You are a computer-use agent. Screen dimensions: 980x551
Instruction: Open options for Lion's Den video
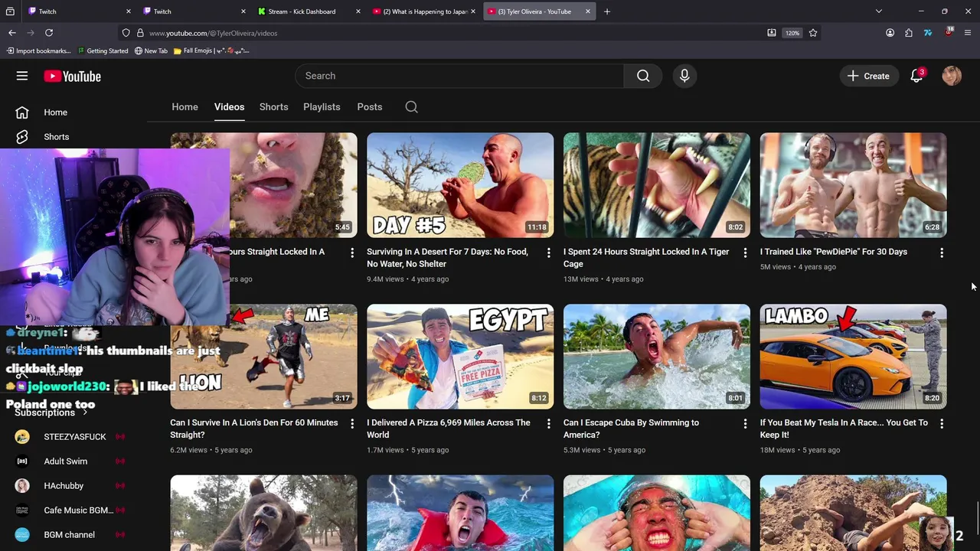[352, 423]
